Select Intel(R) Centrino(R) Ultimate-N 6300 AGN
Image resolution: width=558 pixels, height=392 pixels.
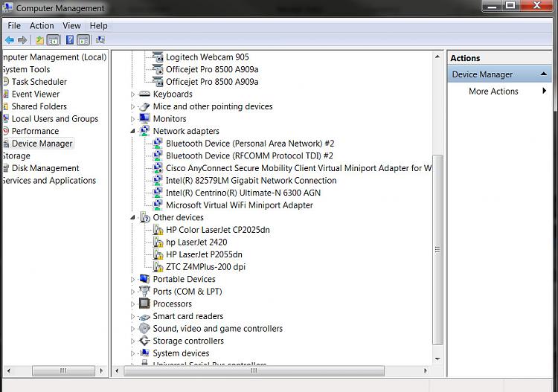(x=243, y=193)
